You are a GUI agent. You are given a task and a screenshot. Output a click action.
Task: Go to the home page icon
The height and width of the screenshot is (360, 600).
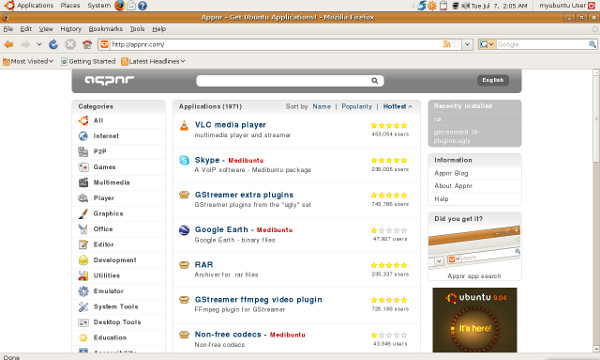pyautogui.click(x=87, y=44)
